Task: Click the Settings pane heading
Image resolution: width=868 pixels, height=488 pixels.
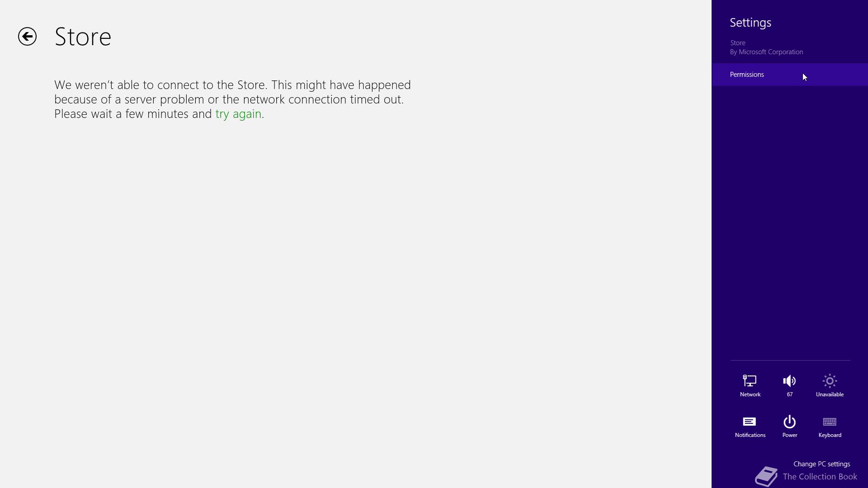Action: tap(750, 23)
